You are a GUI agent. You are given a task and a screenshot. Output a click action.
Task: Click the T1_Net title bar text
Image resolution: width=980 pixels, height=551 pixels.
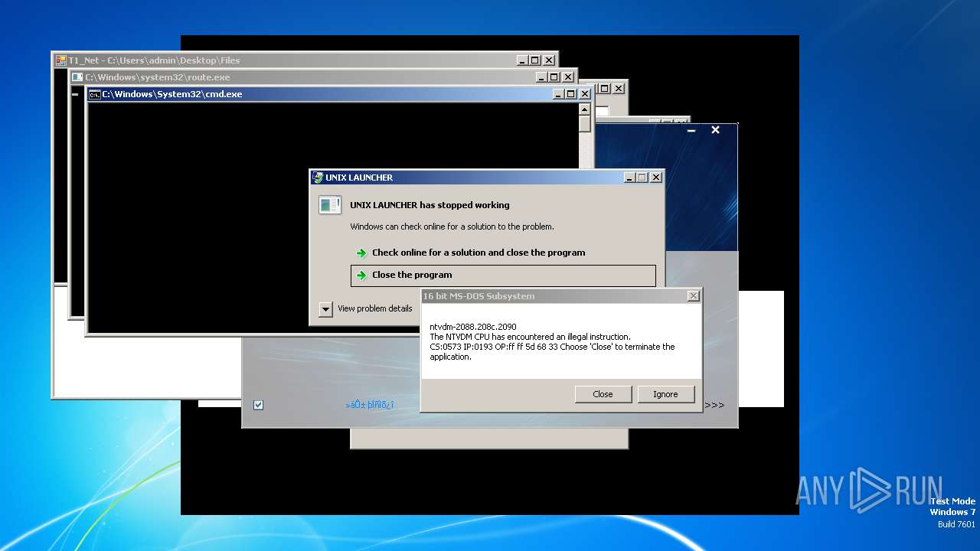pyautogui.click(x=154, y=60)
